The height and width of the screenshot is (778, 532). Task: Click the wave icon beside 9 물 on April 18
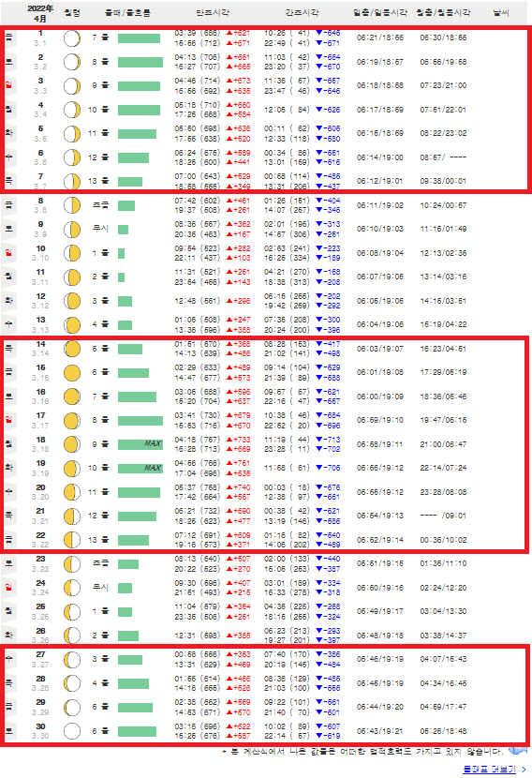point(105,444)
